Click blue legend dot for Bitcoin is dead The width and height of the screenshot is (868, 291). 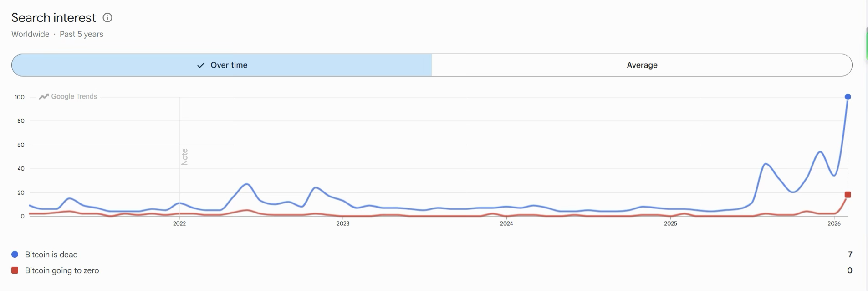point(15,255)
